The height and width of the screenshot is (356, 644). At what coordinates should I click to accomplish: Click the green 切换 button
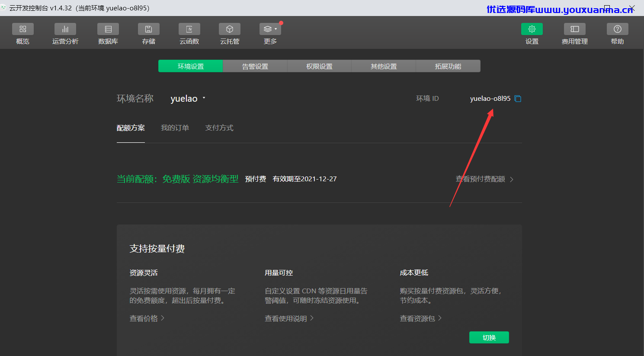click(489, 337)
